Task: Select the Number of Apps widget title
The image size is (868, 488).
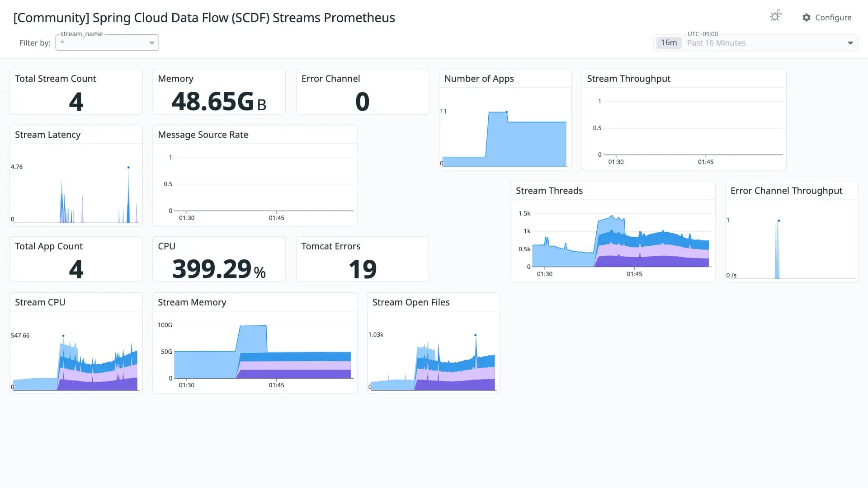Action: 479,79
